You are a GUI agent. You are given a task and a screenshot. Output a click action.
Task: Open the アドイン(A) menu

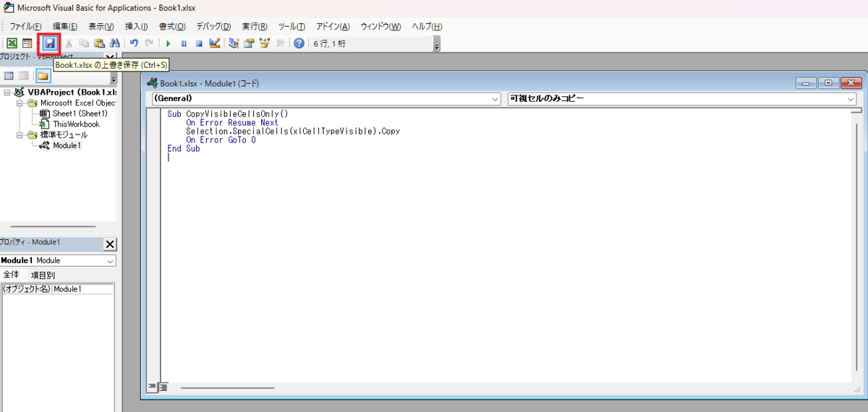(x=333, y=26)
